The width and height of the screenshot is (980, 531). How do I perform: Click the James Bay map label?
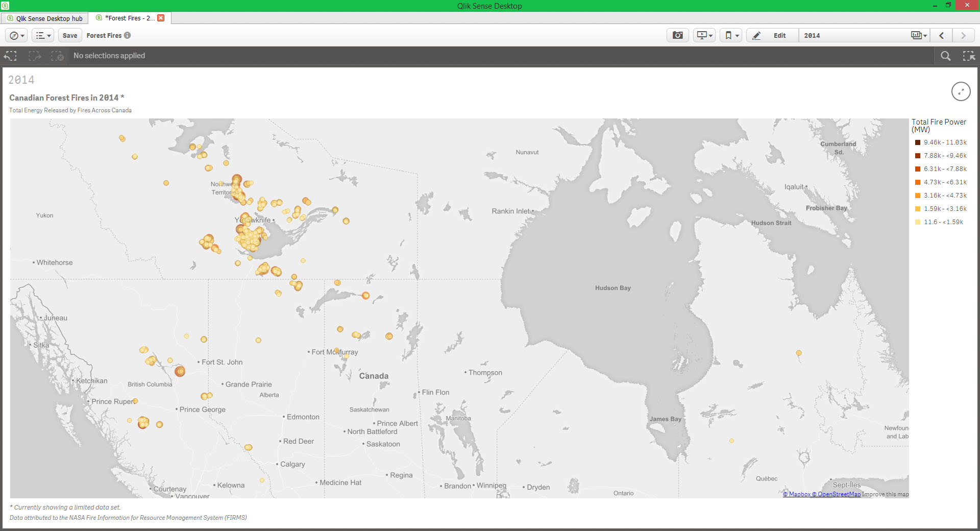point(665,419)
